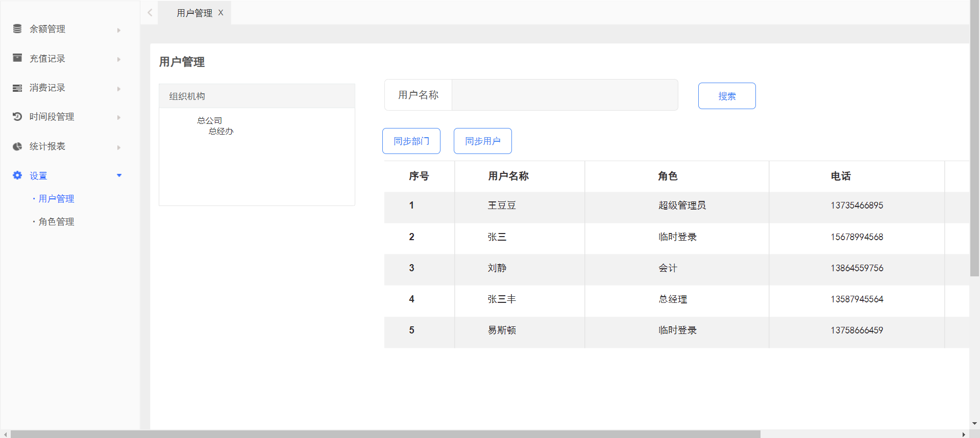The height and width of the screenshot is (438, 980).
Task: Select user 王豆豆 in the table
Action: [x=502, y=205]
